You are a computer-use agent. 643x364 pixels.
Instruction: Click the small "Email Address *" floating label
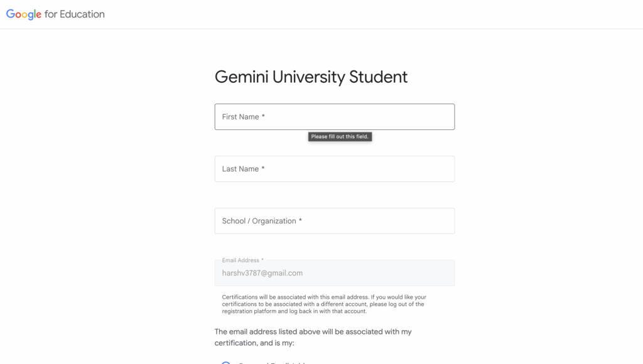pyautogui.click(x=242, y=260)
